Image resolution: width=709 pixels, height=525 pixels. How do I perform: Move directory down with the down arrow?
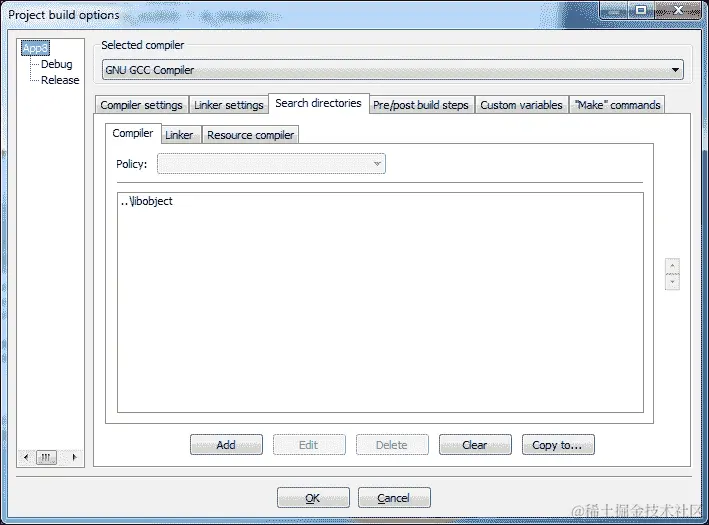(x=672, y=282)
